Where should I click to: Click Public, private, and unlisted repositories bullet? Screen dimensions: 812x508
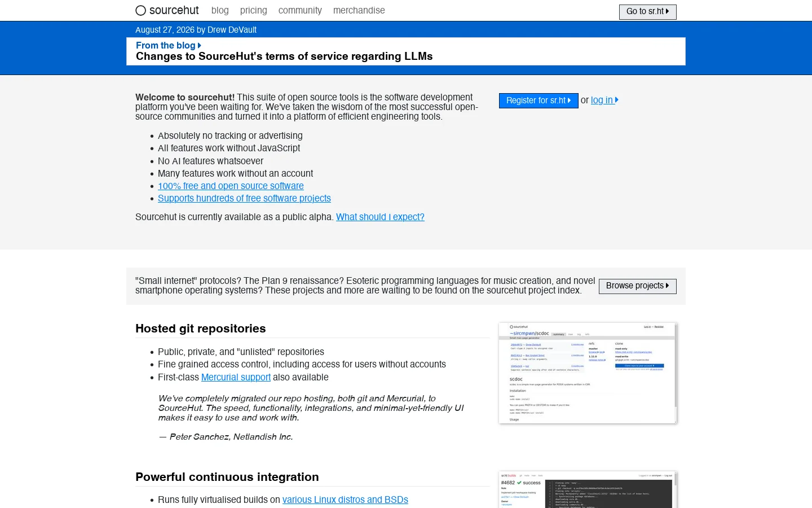(x=241, y=352)
